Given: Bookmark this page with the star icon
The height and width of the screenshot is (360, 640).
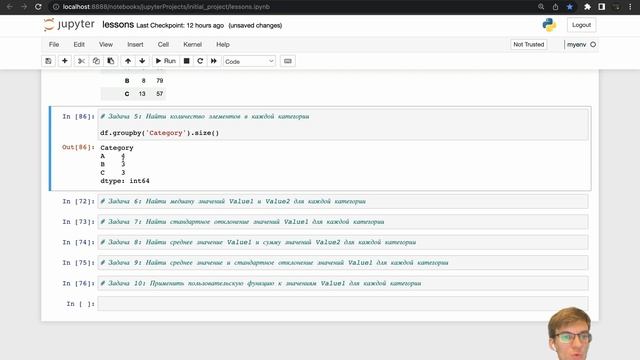Looking at the screenshot, I should 570,7.
